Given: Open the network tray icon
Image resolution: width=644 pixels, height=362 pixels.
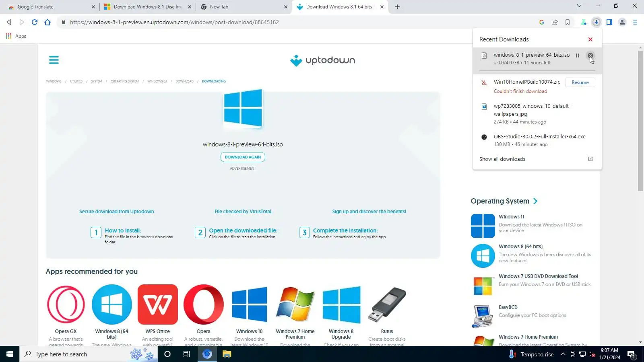Looking at the screenshot, I should 582,354.
